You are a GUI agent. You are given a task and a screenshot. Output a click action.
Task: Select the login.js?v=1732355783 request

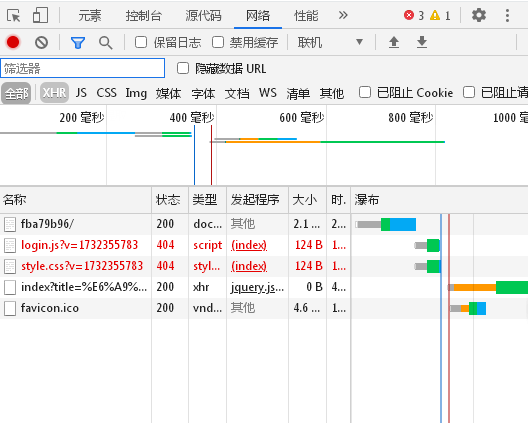coord(79,245)
